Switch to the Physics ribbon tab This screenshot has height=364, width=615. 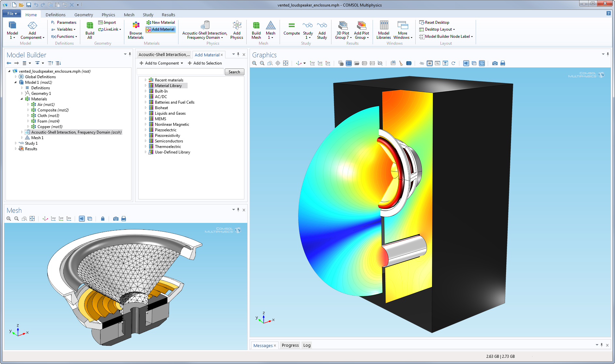[x=108, y=15]
